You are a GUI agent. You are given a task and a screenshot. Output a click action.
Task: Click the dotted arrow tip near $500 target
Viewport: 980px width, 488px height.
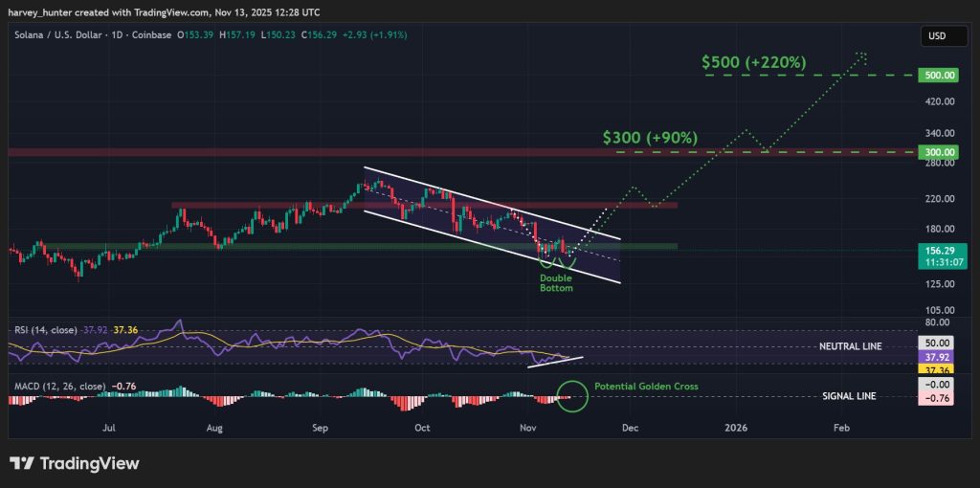point(863,55)
